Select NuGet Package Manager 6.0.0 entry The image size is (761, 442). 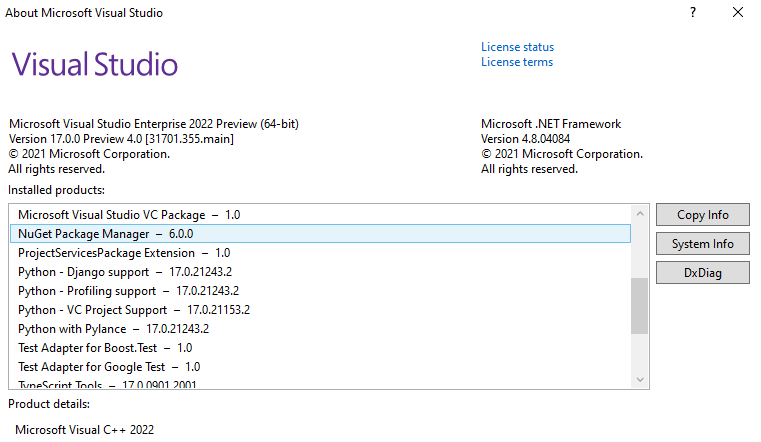[320, 233]
